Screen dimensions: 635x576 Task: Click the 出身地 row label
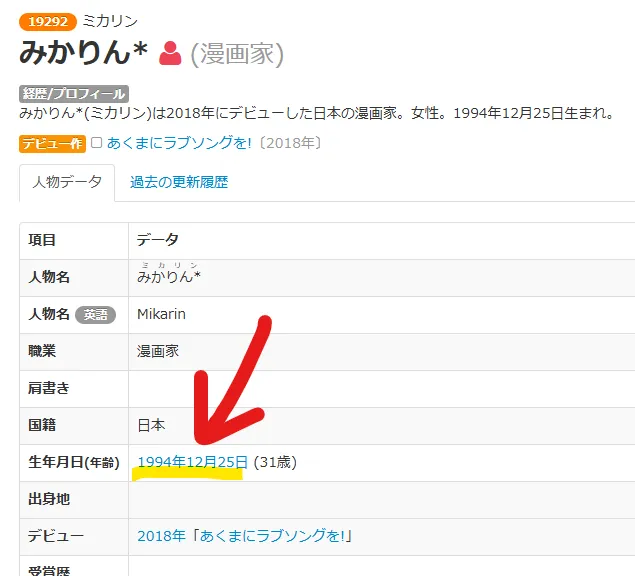49,499
